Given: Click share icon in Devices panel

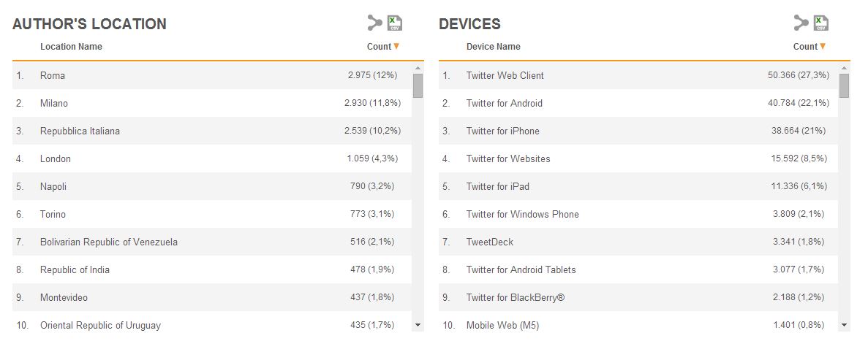Looking at the screenshot, I should pyautogui.click(x=801, y=23).
